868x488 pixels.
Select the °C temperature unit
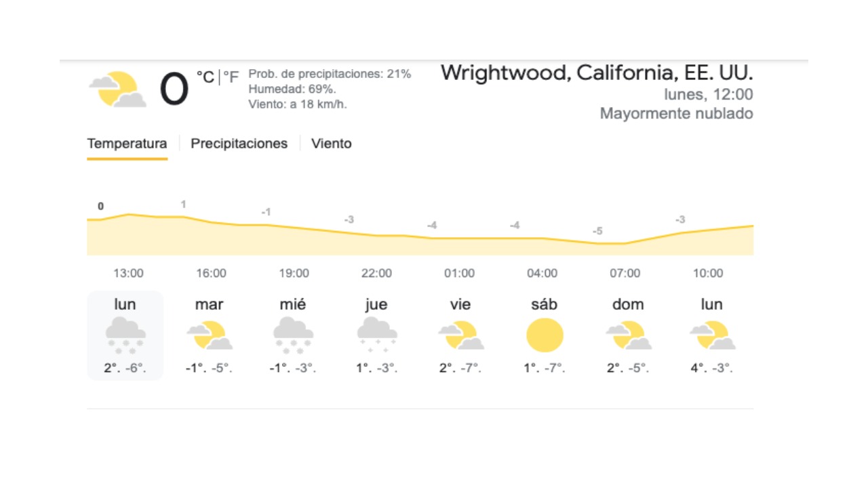[205, 77]
